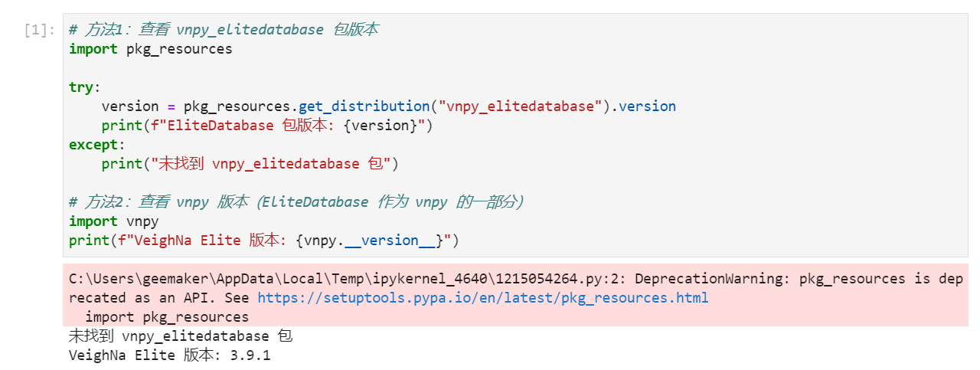Open the setuptools pkg_resources documentation link
This screenshot has height=370, width=980.
click(x=482, y=298)
